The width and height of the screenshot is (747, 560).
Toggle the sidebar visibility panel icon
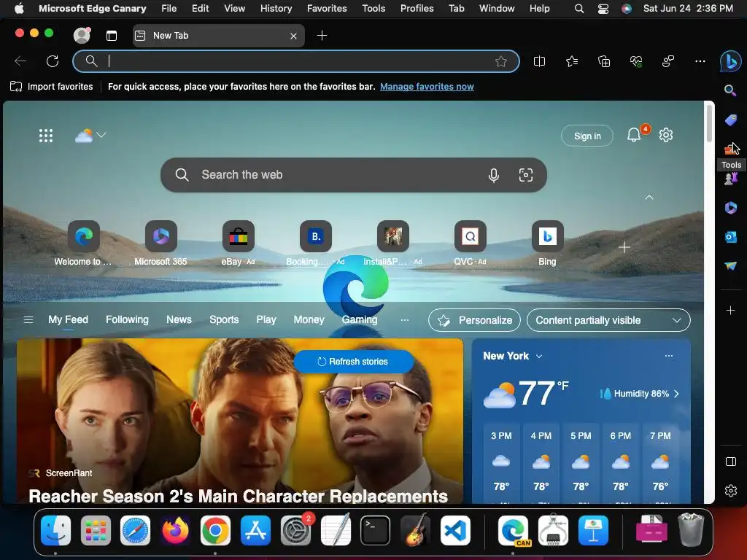click(x=730, y=462)
